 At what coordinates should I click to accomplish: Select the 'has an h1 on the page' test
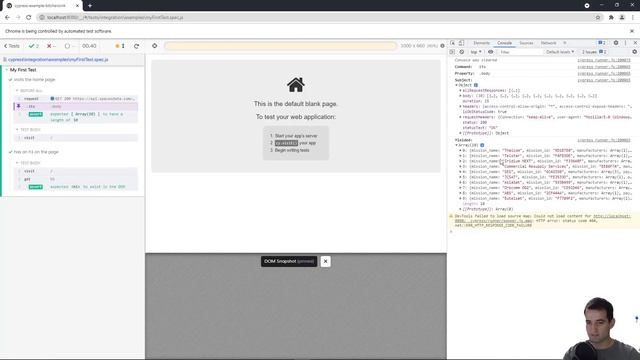(36, 152)
